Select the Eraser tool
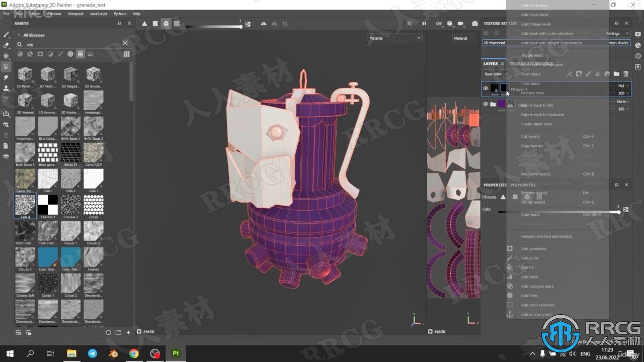Screen dimensions: 644x362 (x=6, y=45)
